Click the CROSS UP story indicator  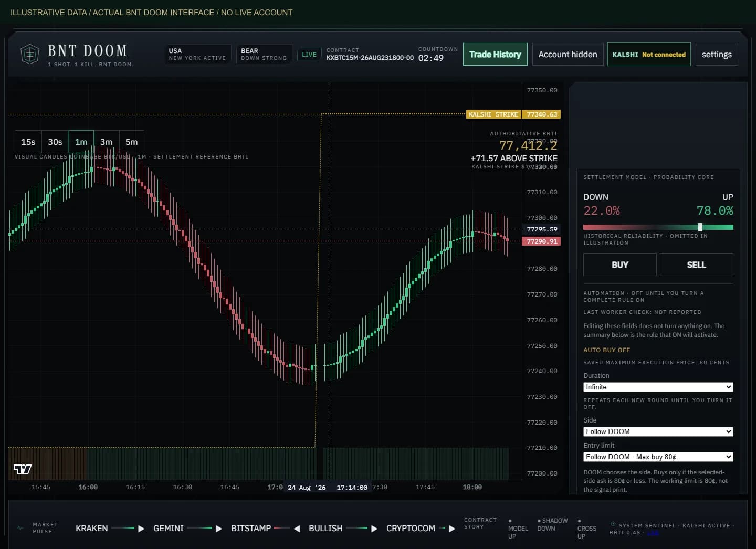[586, 529]
